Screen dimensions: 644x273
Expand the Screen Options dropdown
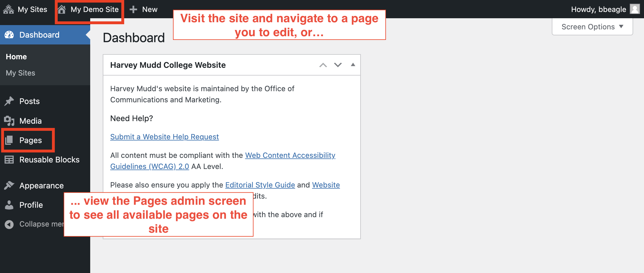pos(592,27)
